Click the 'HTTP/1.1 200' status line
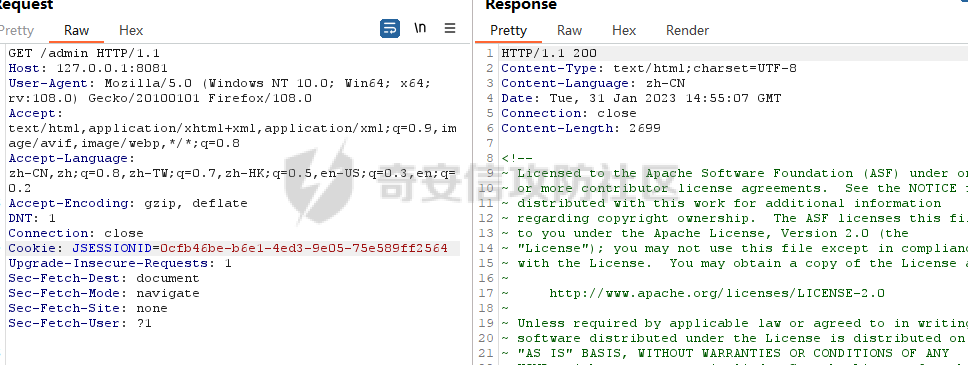The height and width of the screenshot is (365, 968). [549, 53]
